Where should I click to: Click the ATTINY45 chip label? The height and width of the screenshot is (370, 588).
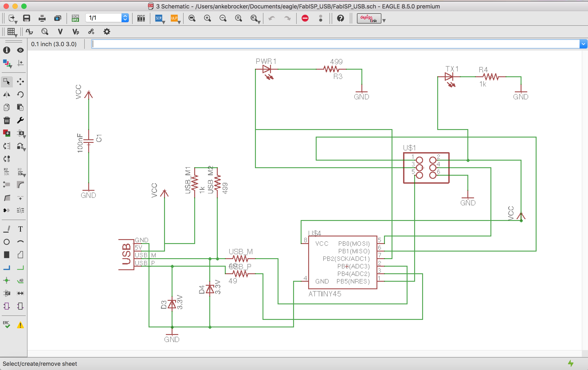pos(325,294)
